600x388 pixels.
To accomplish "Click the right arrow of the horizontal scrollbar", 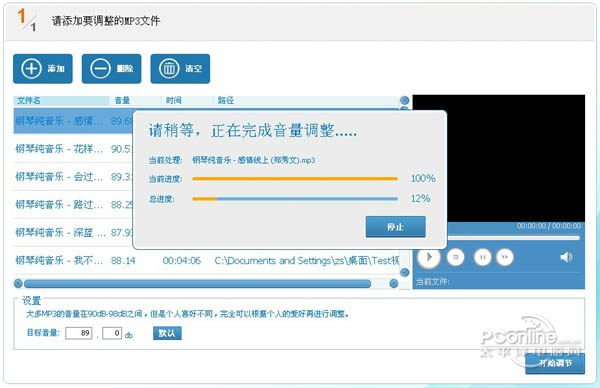I will tap(393, 284).
